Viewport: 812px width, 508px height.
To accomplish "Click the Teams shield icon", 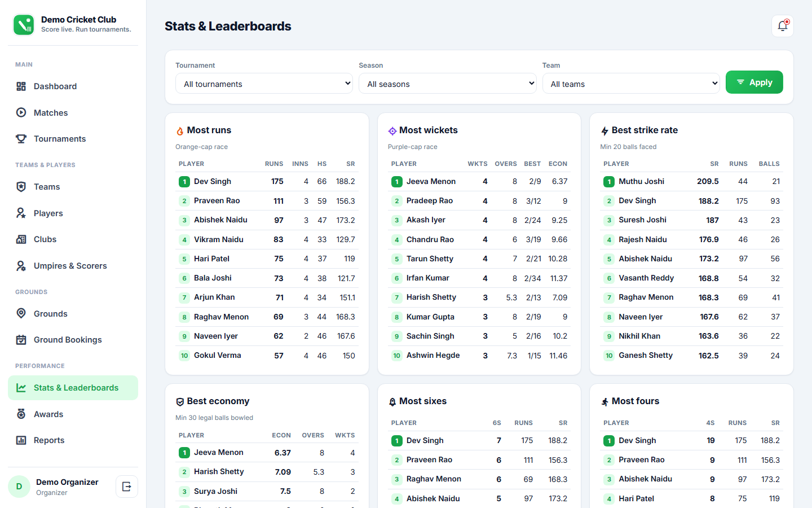I will (21, 187).
